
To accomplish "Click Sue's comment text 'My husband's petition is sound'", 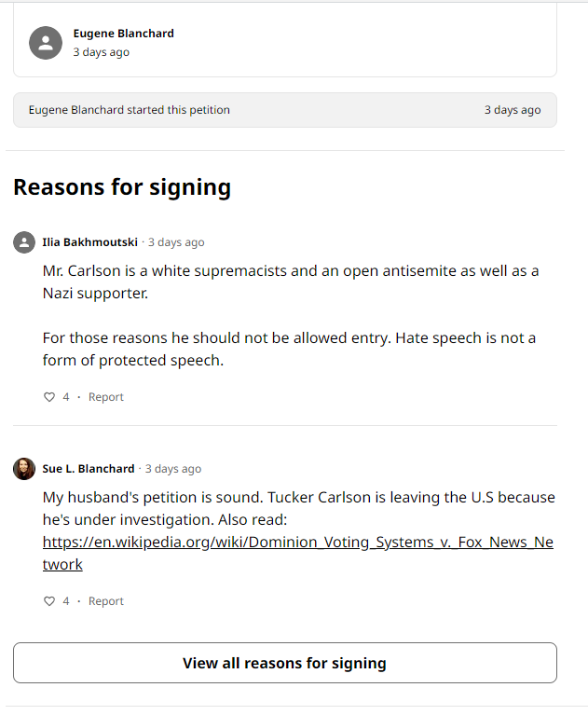I will (298, 498).
